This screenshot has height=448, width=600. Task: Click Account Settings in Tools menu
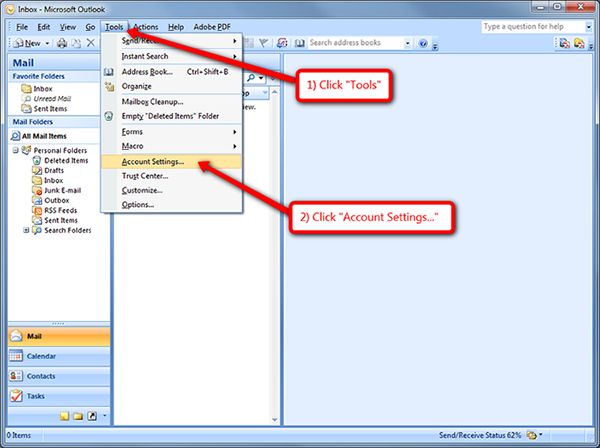click(x=172, y=161)
